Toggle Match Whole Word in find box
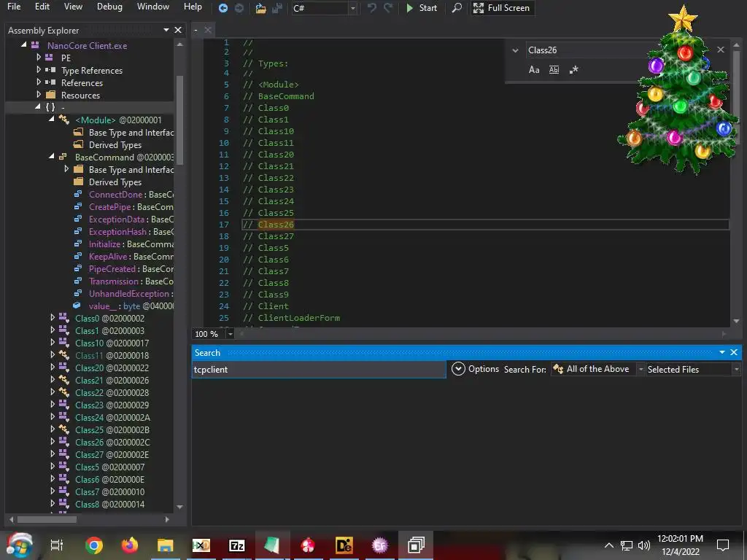This screenshot has width=747, height=560. click(554, 70)
